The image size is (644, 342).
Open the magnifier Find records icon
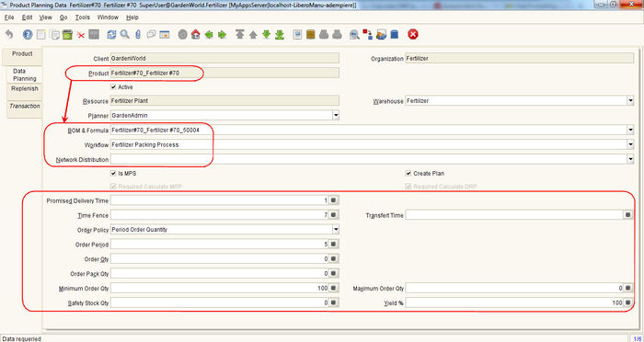click(124, 35)
